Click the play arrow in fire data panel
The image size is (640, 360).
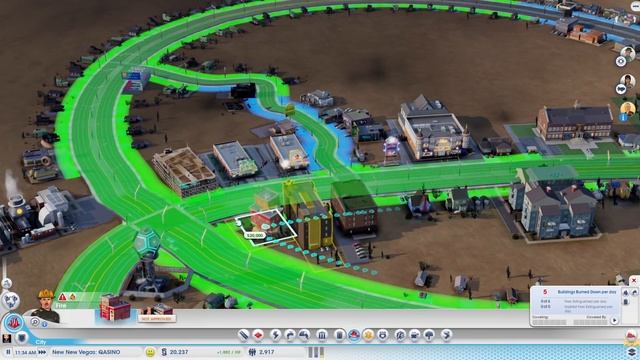coord(614,320)
